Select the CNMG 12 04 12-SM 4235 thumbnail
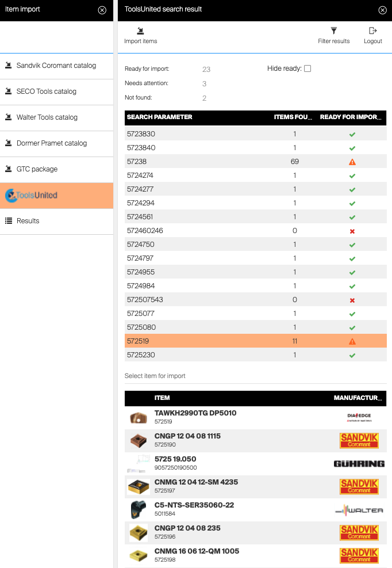 pyautogui.click(x=139, y=487)
